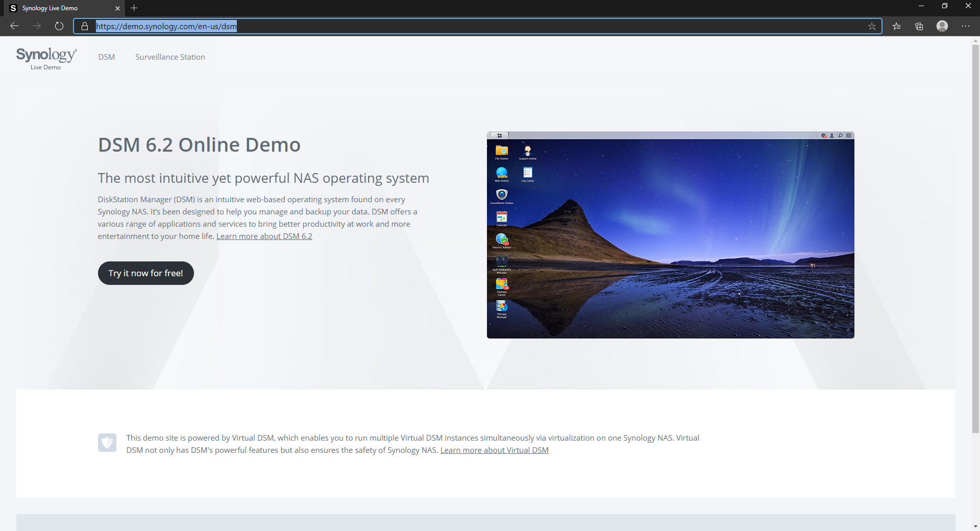The width and height of the screenshot is (980, 531).
Task: Open the browser Settings and more menu
Action: pos(966,26)
